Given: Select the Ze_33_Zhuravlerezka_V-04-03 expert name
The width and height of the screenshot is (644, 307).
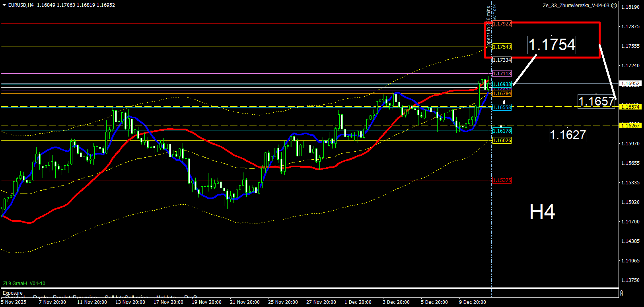Looking at the screenshot, I should tap(576, 6).
